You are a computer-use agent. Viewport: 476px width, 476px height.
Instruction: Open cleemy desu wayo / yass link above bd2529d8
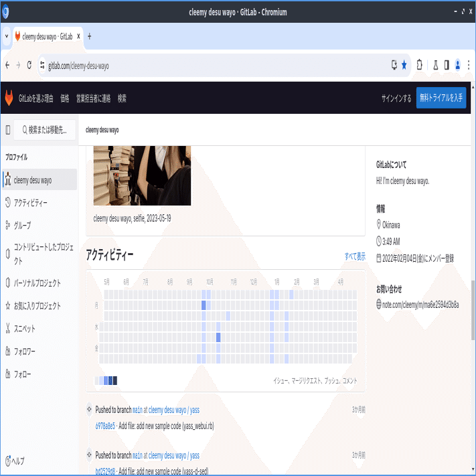[173, 456]
